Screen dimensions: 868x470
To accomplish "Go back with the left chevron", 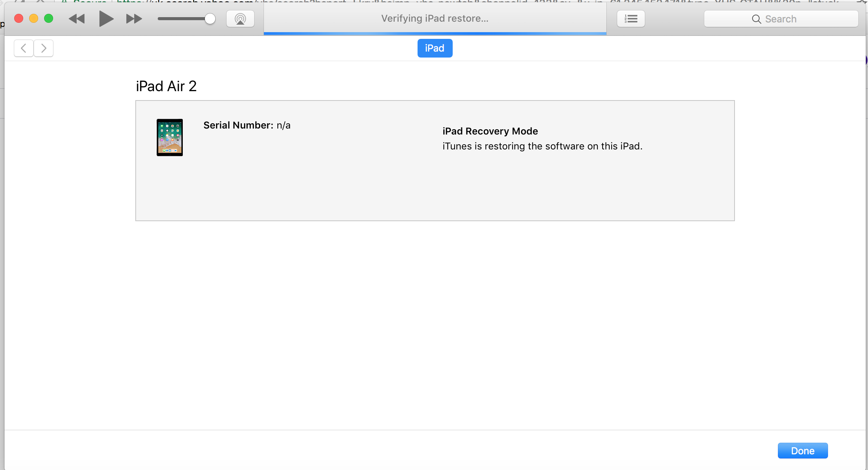I will click(24, 48).
